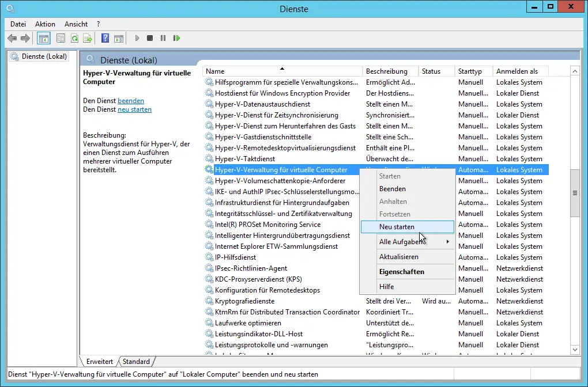Choose Neu starten in the context menu
588x387 pixels.
pos(407,227)
